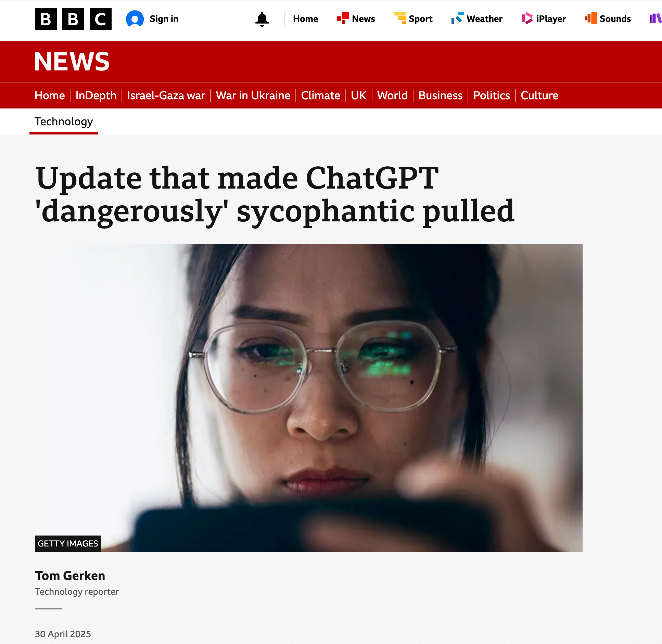
Task: Select the Technology tab
Action: 64,122
